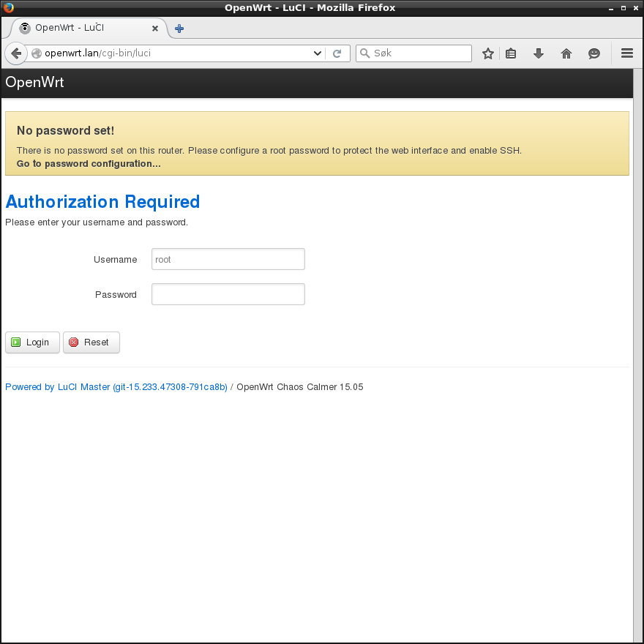The height and width of the screenshot is (644, 644).
Task: Close the OpenWrt - LuCI tab
Action: pyautogui.click(x=155, y=29)
